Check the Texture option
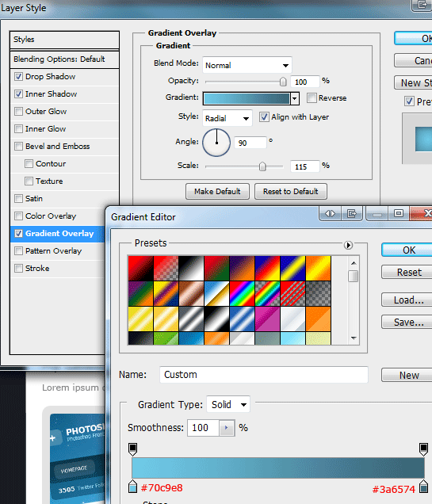The width and height of the screenshot is (432, 504). click(x=29, y=181)
